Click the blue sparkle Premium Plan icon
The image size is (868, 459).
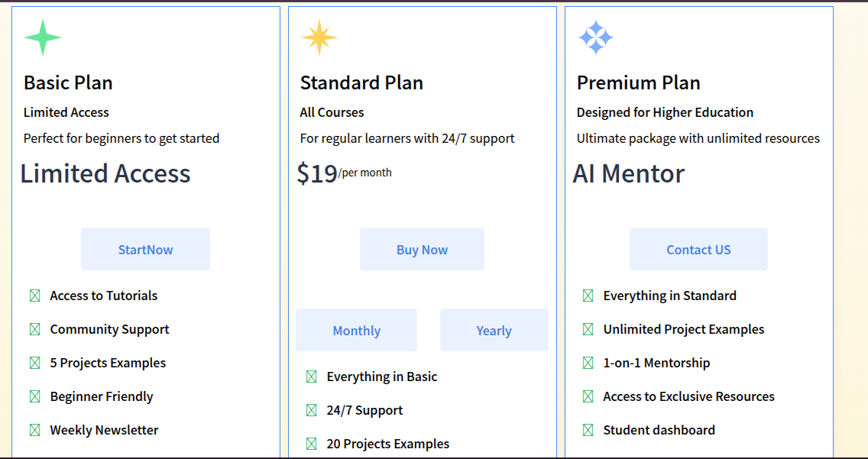(595, 37)
